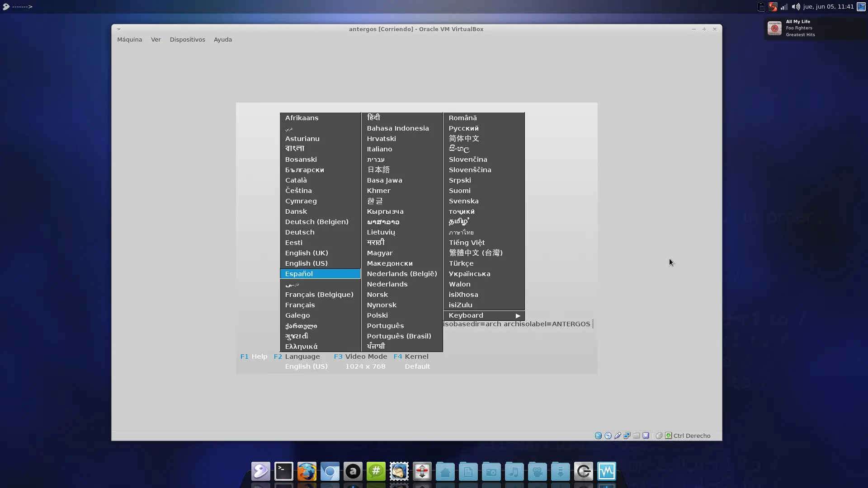The width and height of the screenshot is (868, 488).
Task: Choose Nederlands (België) entry
Action: (x=402, y=274)
